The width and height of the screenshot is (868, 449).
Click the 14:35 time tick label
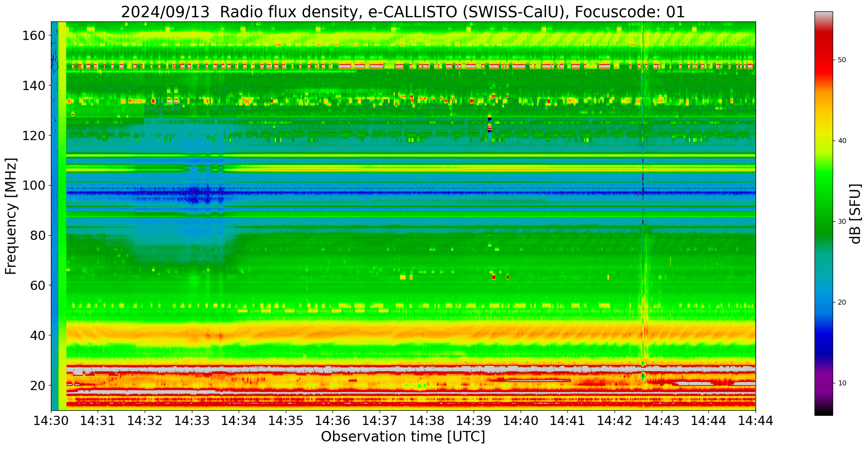286,420
